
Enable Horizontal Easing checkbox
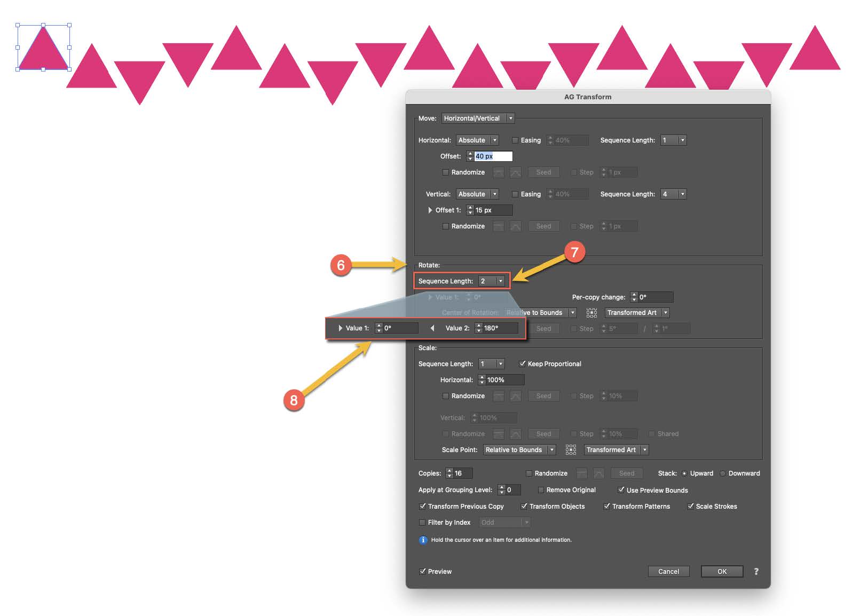(x=515, y=140)
